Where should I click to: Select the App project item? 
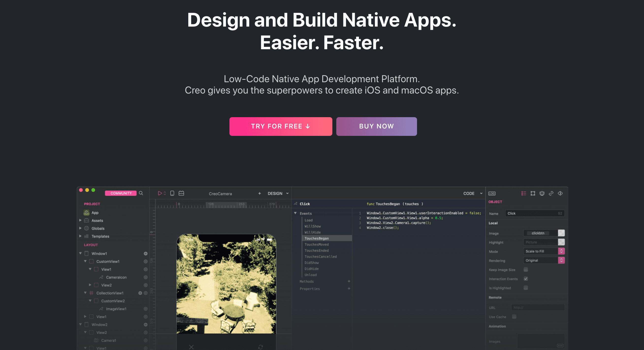pyautogui.click(x=95, y=212)
